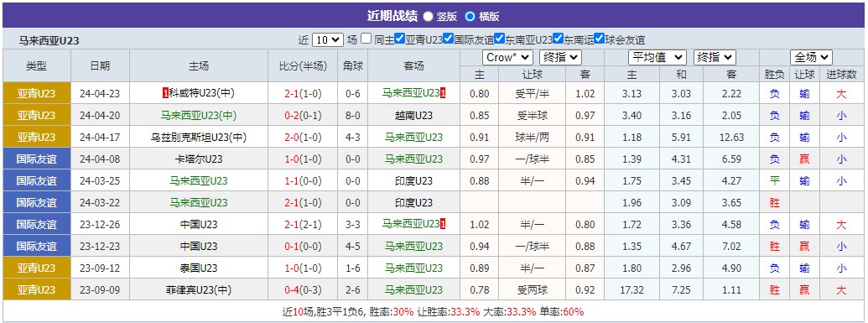Open the 2-1(1-0) score on 24-04-23
Viewport: 868px width, 323px height.
click(x=302, y=93)
